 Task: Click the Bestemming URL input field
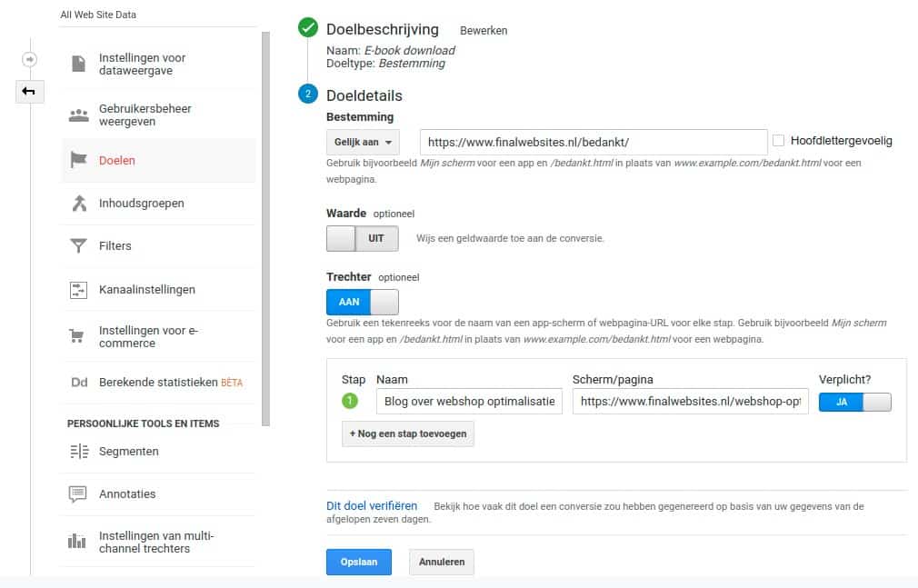tap(593, 142)
